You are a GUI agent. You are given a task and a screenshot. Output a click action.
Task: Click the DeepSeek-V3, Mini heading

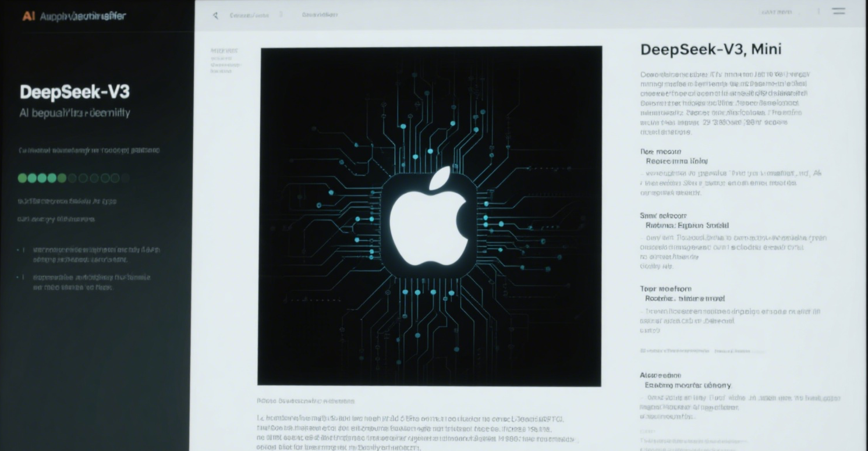[710, 49]
